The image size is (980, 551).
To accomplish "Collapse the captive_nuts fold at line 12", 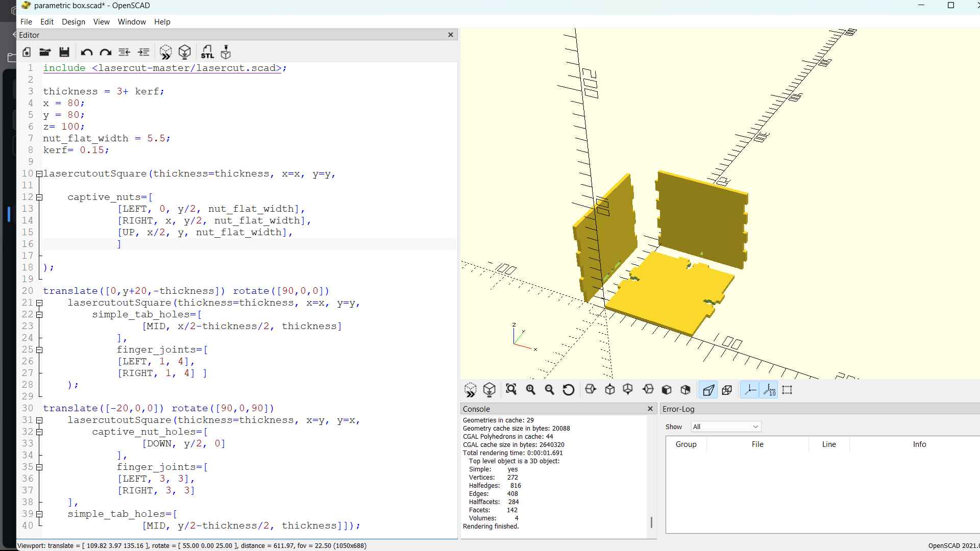I will pyautogui.click(x=39, y=197).
